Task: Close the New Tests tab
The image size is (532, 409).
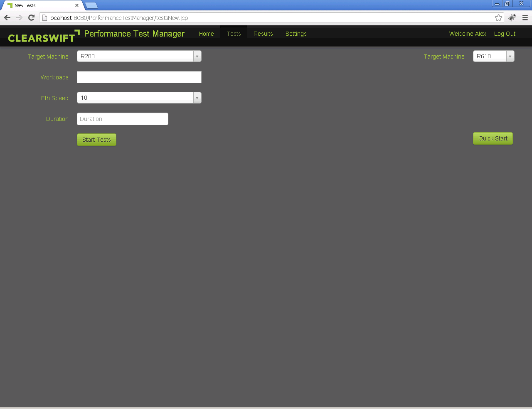Action: point(77,5)
